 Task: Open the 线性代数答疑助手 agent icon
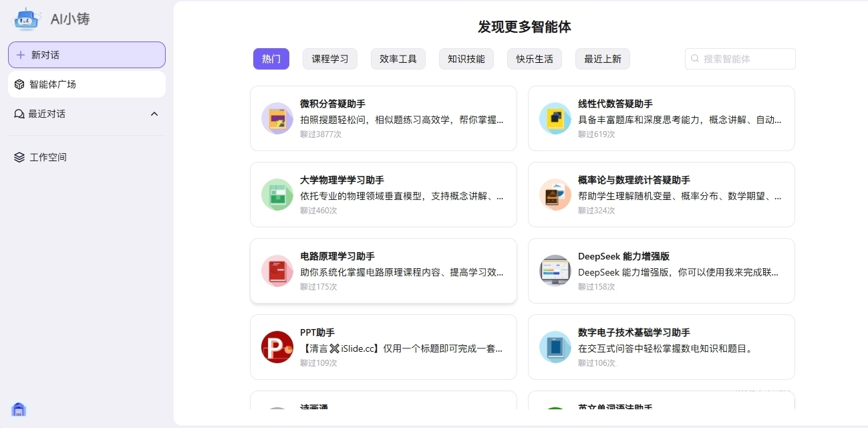tap(555, 118)
